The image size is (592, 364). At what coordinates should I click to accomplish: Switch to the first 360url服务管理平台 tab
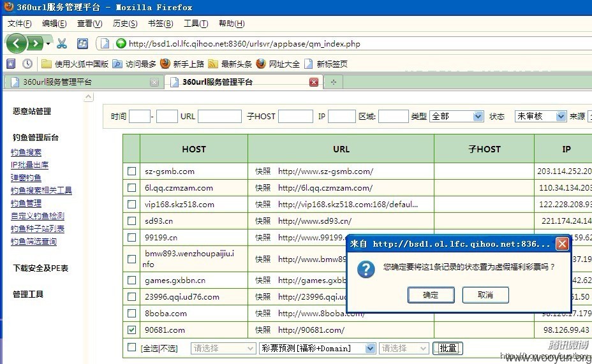pyautogui.click(x=83, y=82)
